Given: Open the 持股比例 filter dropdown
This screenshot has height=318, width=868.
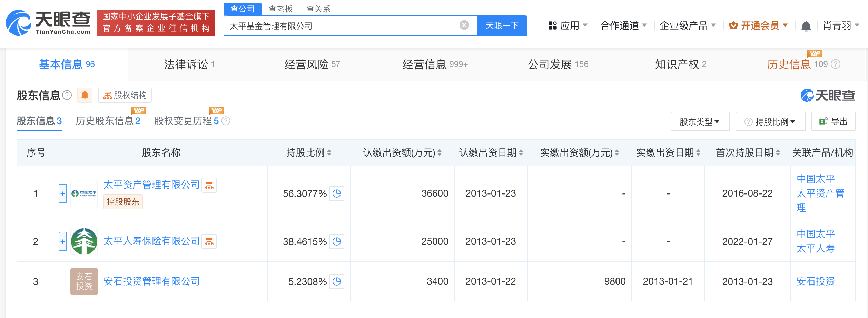Looking at the screenshot, I should coord(770,122).
